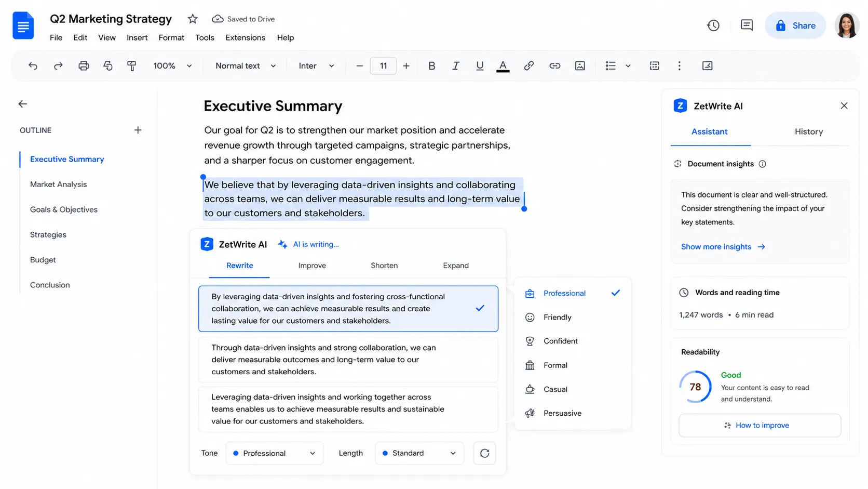Print the document via printer icon
This screenshot has width=868, height=489.
[84, 65]
